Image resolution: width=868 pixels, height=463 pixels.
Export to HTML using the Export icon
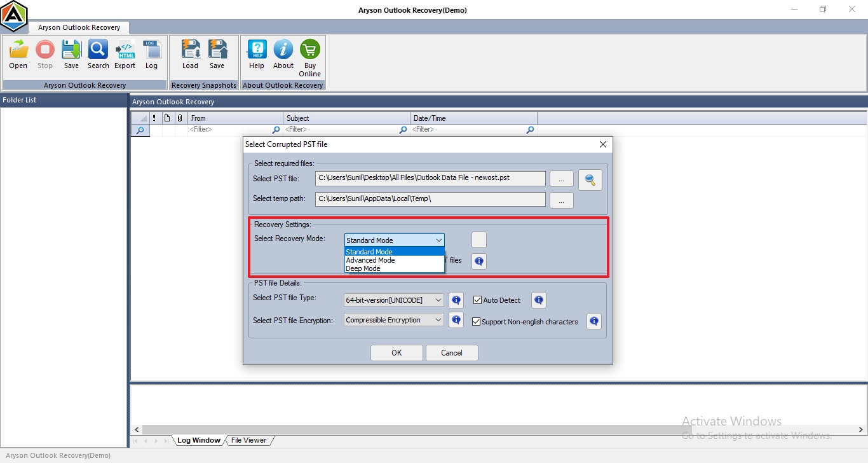[125, 50]
